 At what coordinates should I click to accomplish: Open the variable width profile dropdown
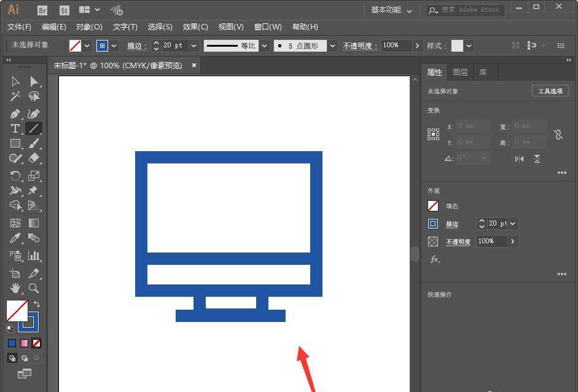pos(264,45)
